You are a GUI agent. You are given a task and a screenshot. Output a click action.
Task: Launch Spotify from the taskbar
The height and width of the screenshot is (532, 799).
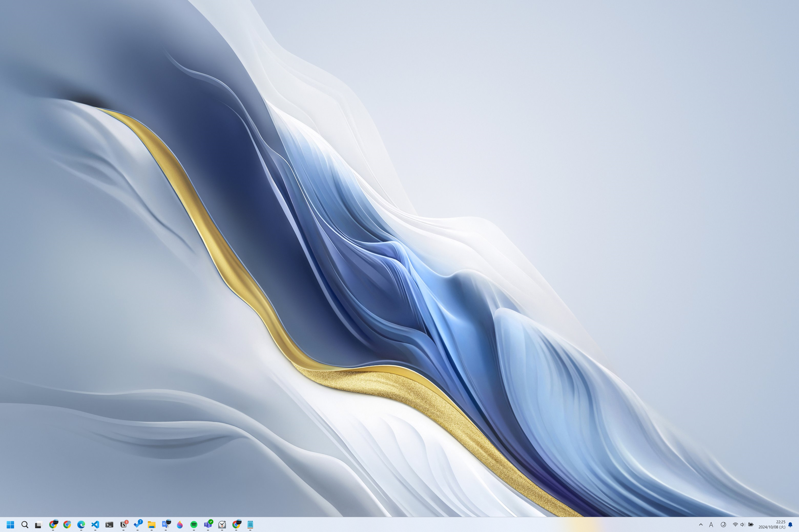(194, 525)
